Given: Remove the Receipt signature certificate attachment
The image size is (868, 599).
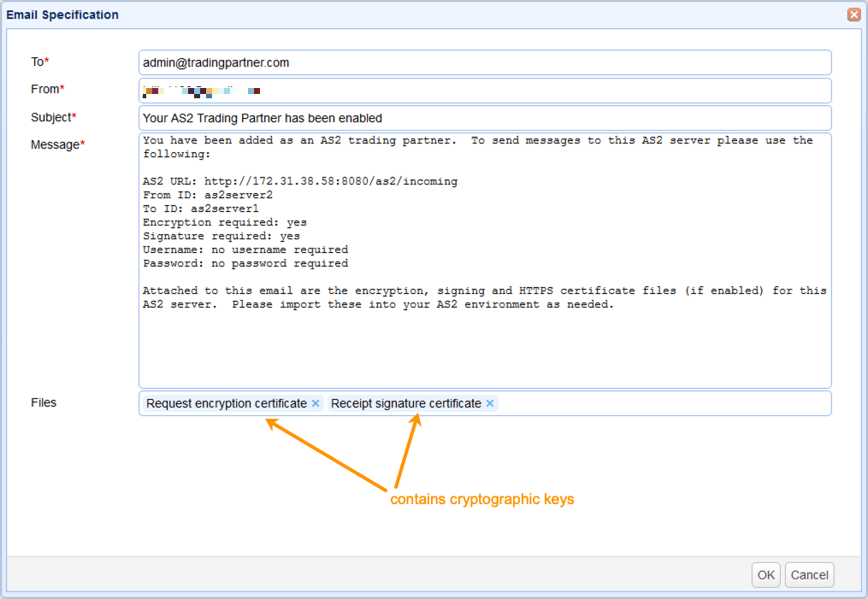Looking at the screenshot, I should 488,402.
